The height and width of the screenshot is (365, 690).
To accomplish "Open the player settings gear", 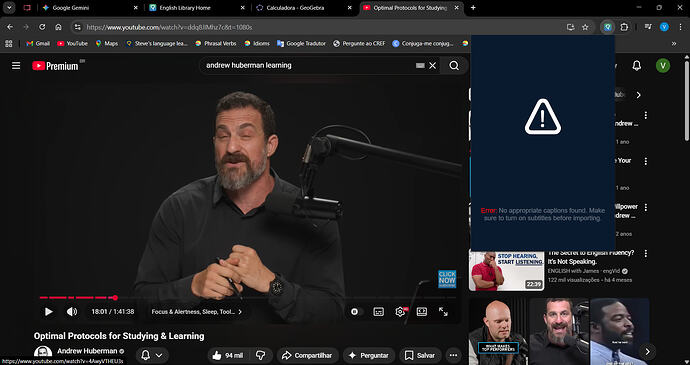I will [400, 312].
